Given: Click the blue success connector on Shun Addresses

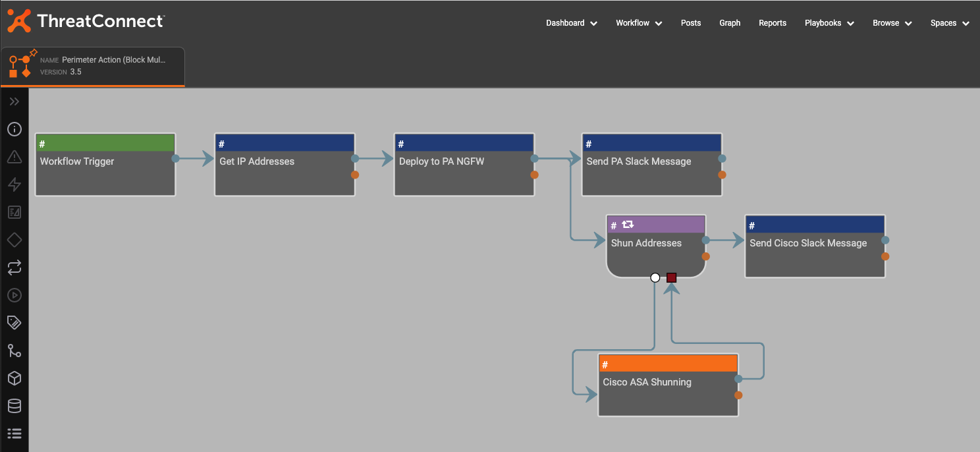Looking at the screenshot, I should 706,240.
